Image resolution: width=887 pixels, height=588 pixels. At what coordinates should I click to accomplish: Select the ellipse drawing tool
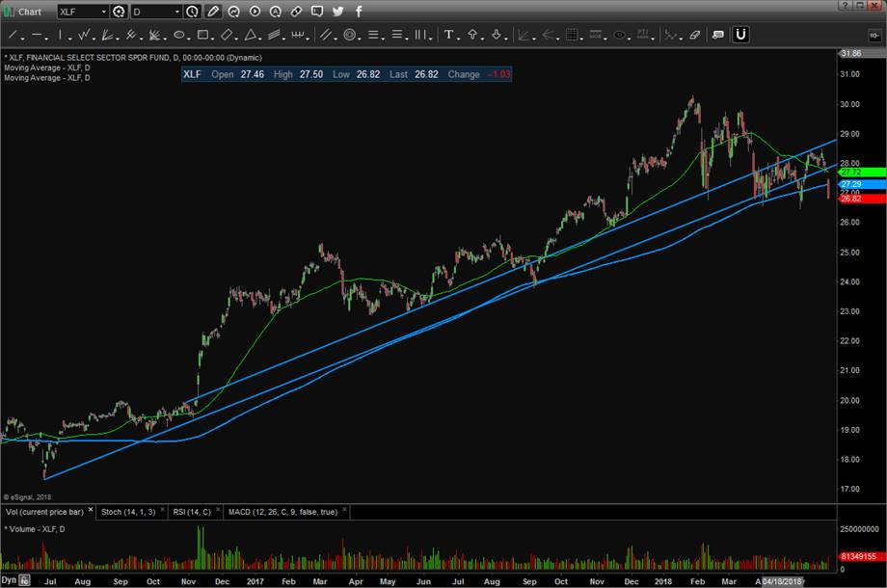point(178,35)
